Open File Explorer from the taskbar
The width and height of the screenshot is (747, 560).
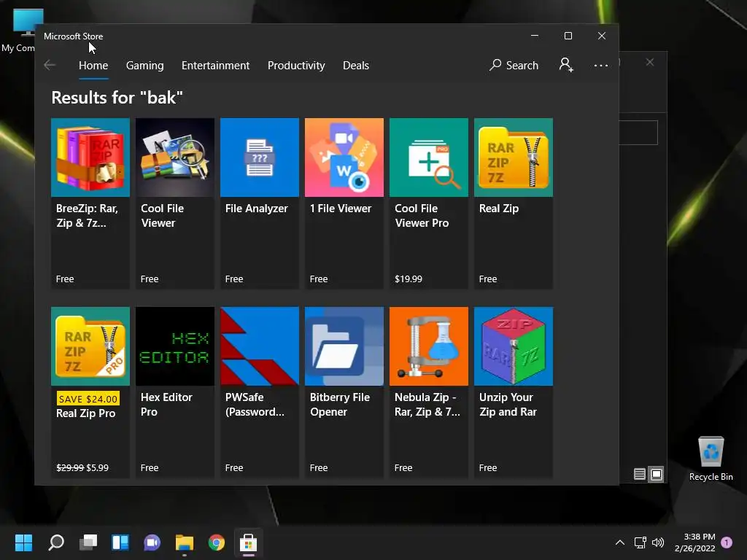click(x=185, y=542)
